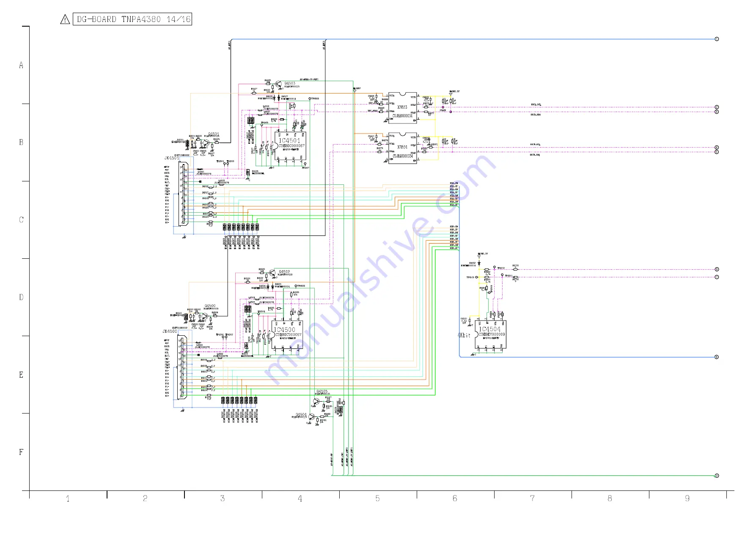
Task: Click row marker A on the border
Action: (21, 65)
